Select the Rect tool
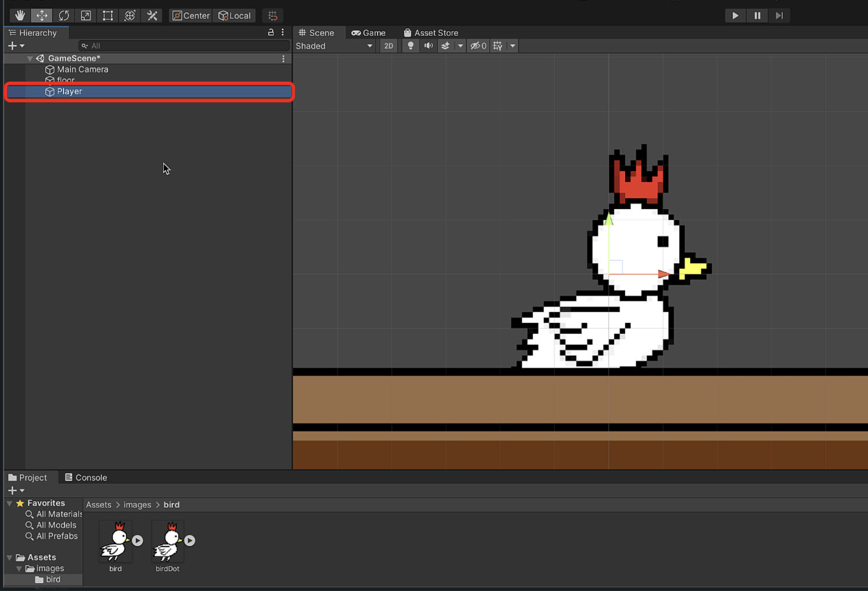This screenshot has width=868, height=591. click(x=108, y=16)
